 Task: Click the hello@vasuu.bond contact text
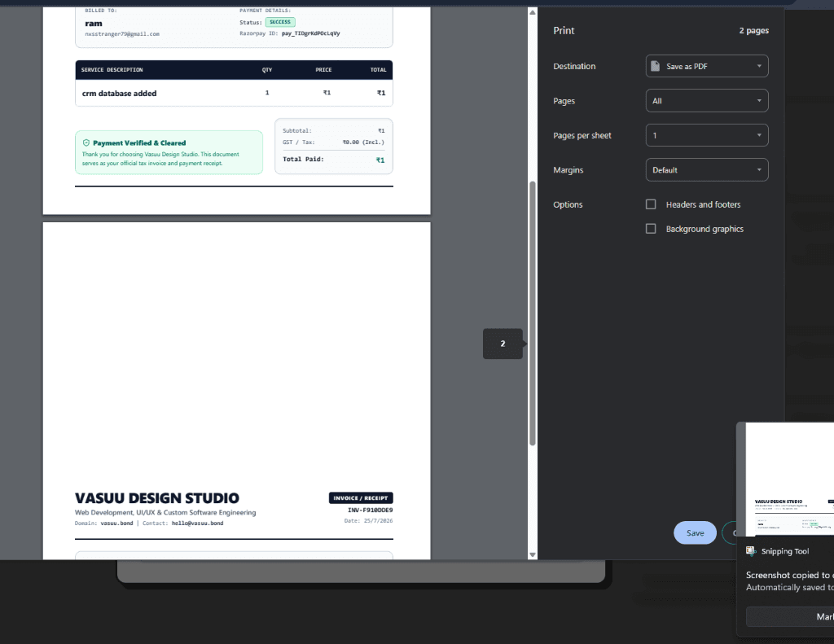(197, 524)
